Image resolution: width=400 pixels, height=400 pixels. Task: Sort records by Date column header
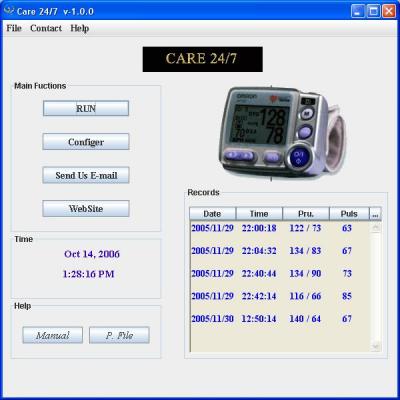point(212,214)
